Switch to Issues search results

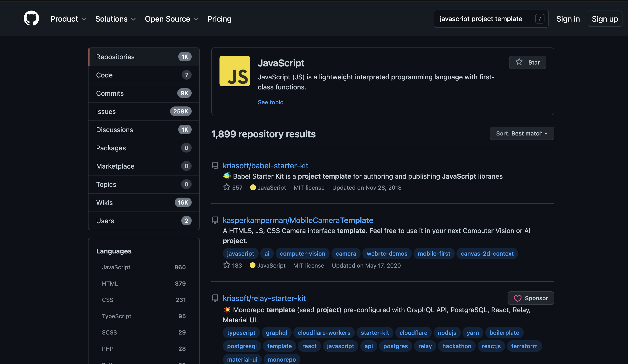tap(144, 111)
